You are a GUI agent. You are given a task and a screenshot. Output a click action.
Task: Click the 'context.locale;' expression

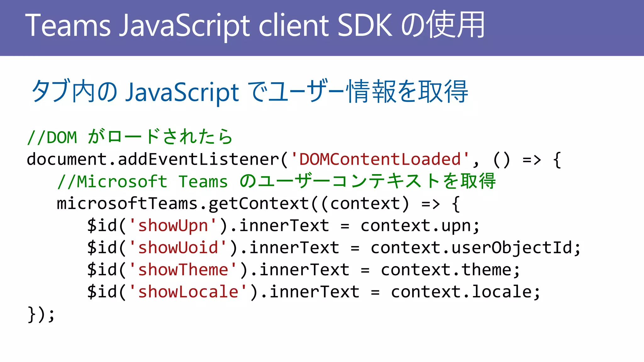pyautogui.click(x=466, y=292)
